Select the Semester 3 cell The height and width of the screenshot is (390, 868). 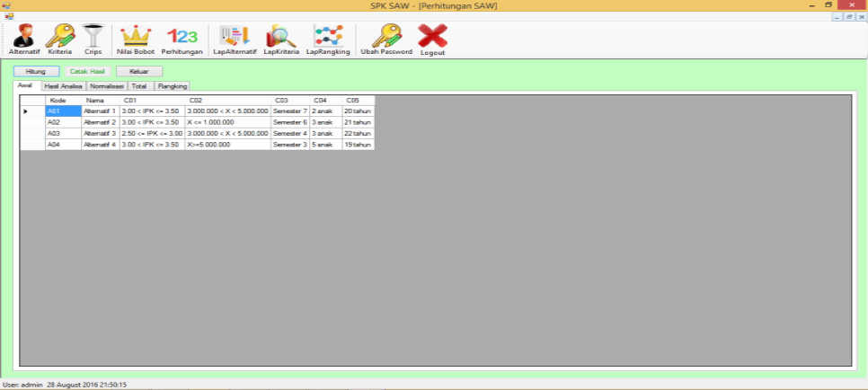coord(290,144)
